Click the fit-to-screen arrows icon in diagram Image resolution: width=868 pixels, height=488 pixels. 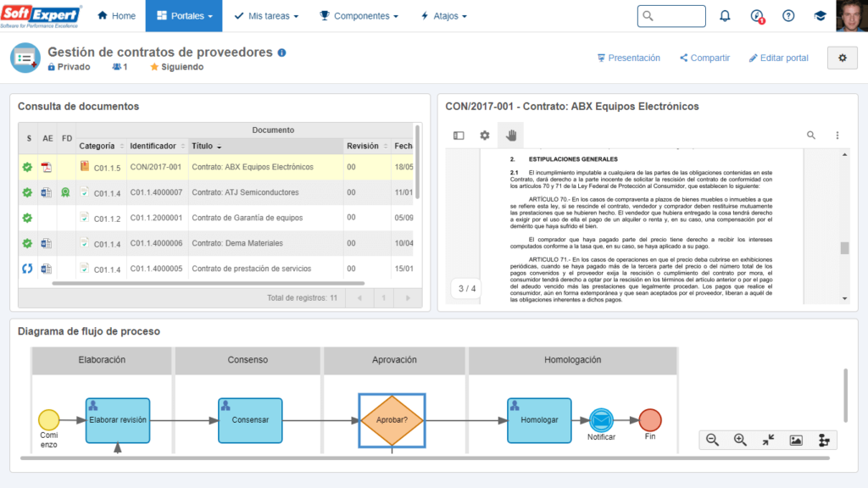[x=768, y=440]
